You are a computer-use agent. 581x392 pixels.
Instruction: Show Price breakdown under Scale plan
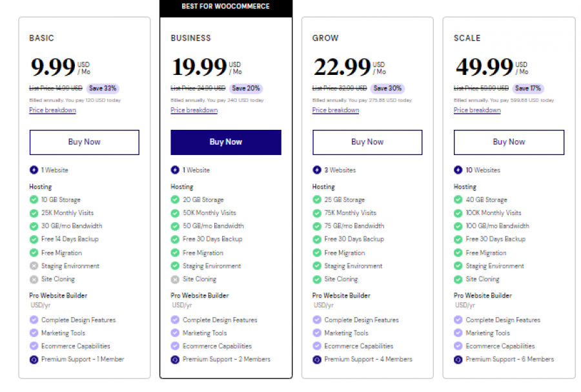click(x=477, y=110)
